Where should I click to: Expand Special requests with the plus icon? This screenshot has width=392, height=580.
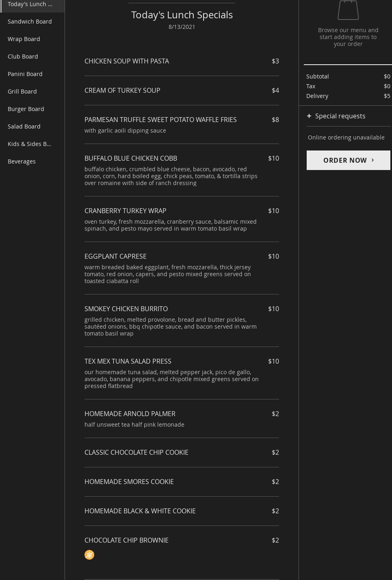pos(309,116)
